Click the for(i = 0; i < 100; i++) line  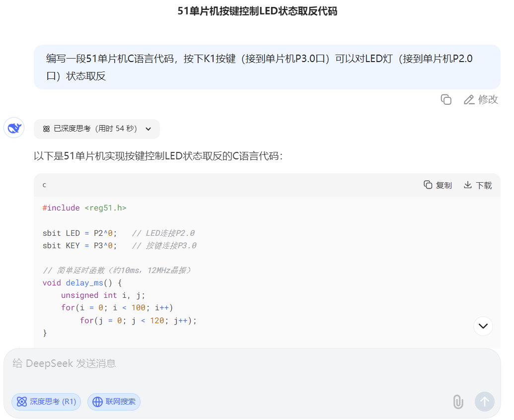coord(117,308)
